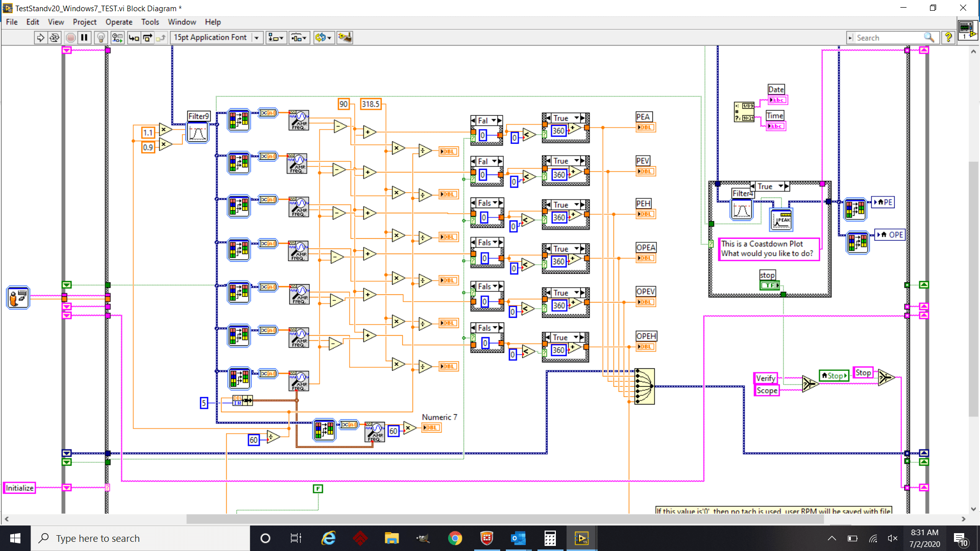Toggle the Run Continuously button
Screen dimensions: 980x551
[55, 37]
